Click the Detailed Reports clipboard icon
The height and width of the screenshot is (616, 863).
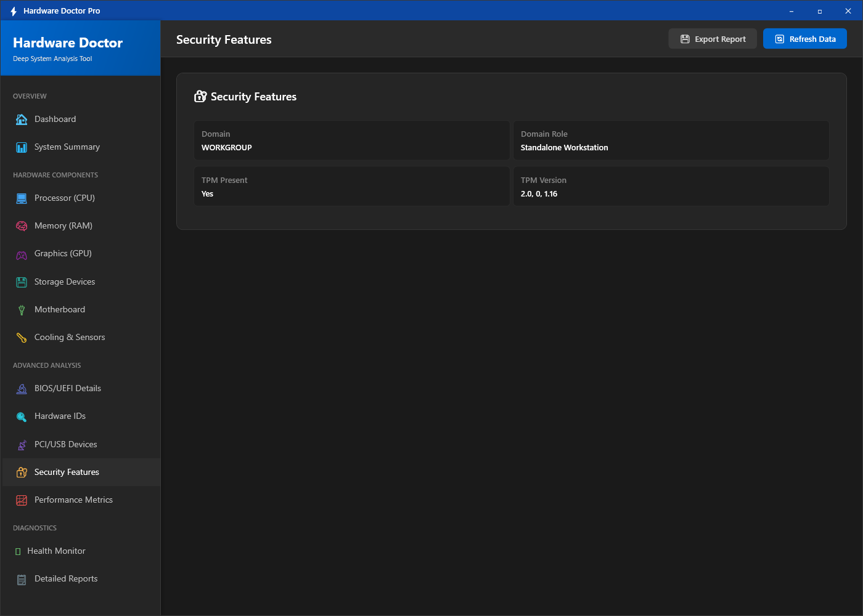(x=22, y=579)
